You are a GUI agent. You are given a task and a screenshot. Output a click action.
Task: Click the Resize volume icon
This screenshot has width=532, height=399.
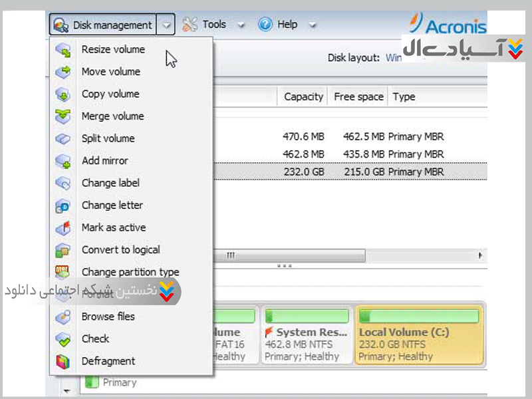(63, 50)
